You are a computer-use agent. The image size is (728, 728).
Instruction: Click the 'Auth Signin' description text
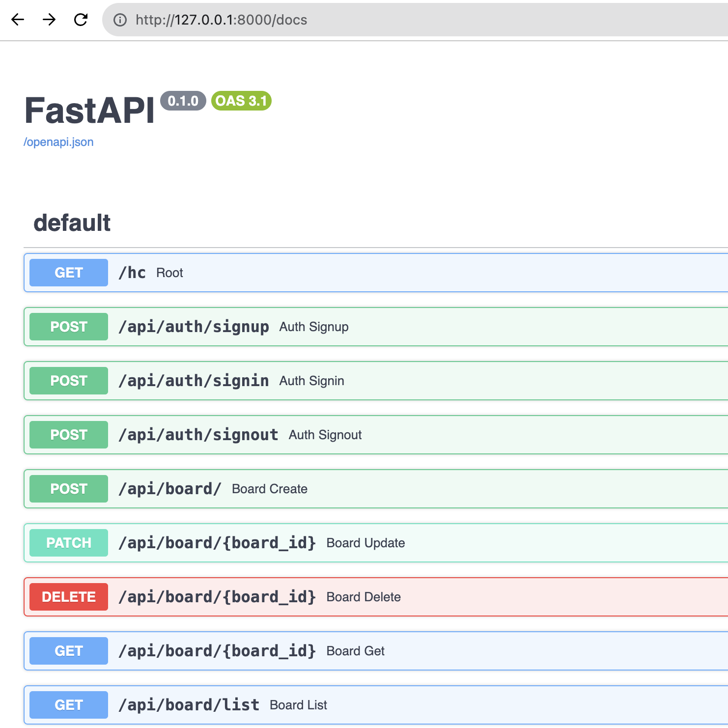point(312,381)
